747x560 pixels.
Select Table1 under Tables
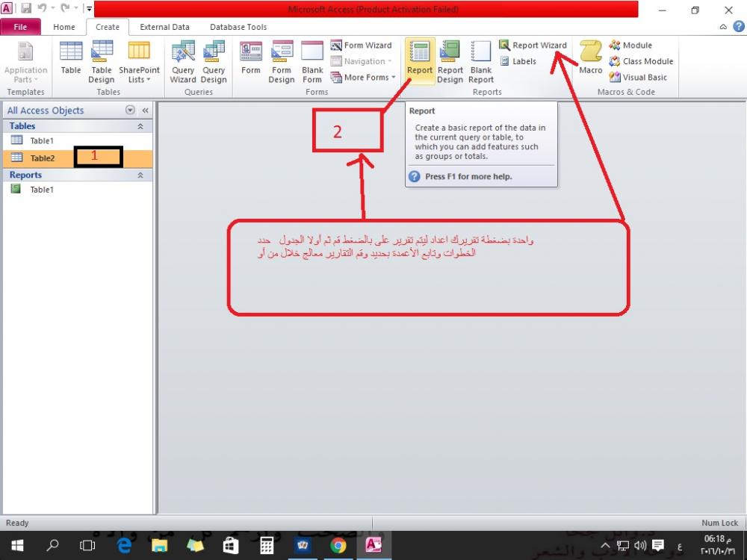click(78, 140)
